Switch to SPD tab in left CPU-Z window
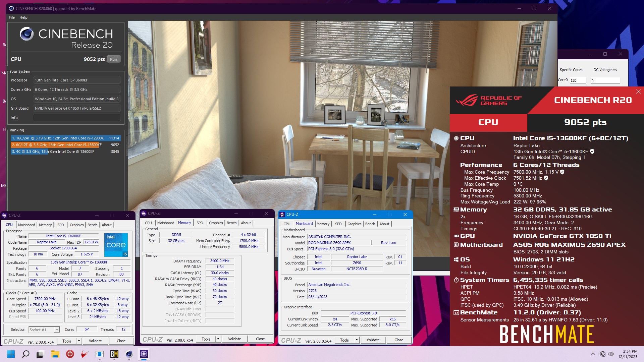644x362 pixels. (x=61, y=225)
